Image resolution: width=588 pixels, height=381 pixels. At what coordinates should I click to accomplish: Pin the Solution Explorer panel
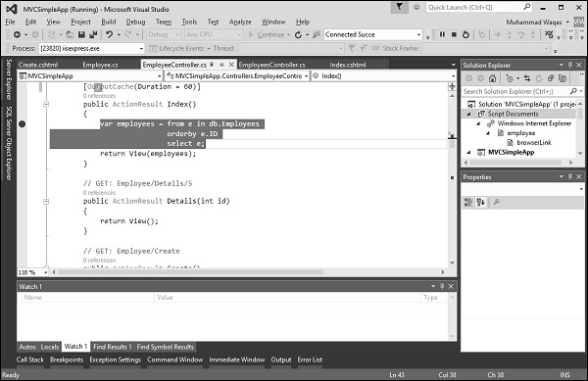pos(570,65)
